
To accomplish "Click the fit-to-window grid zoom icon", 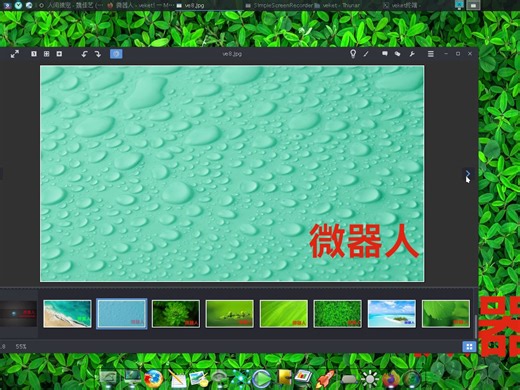I will (x=46, y=54).
